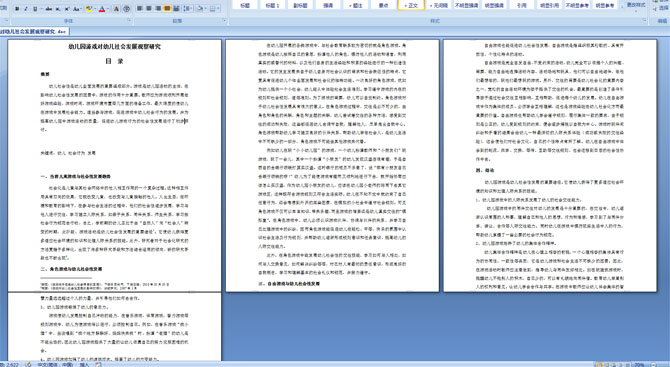Toggle bold formatting in the ribbon
Screen dimensions: 670x367
click(17, 9)
